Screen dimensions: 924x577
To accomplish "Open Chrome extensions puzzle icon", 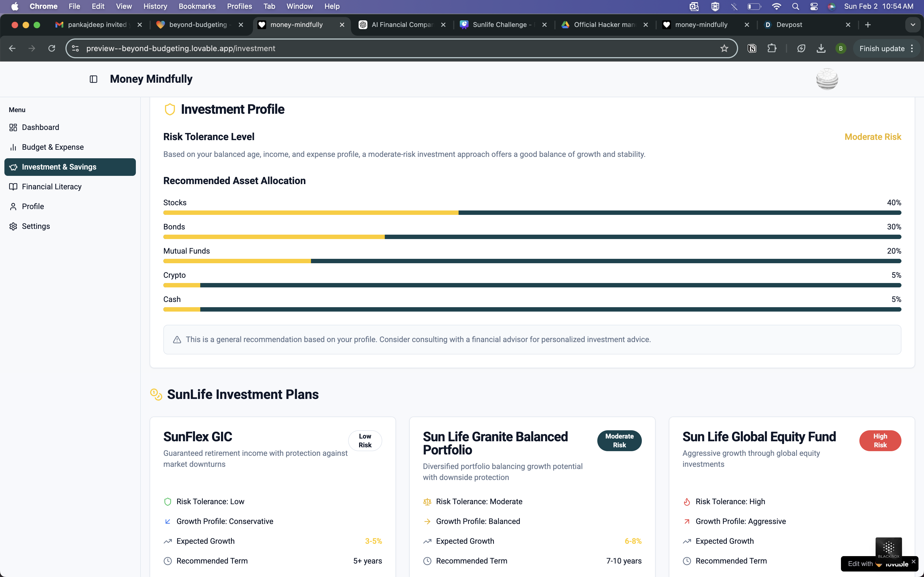I will click(772, 48).
